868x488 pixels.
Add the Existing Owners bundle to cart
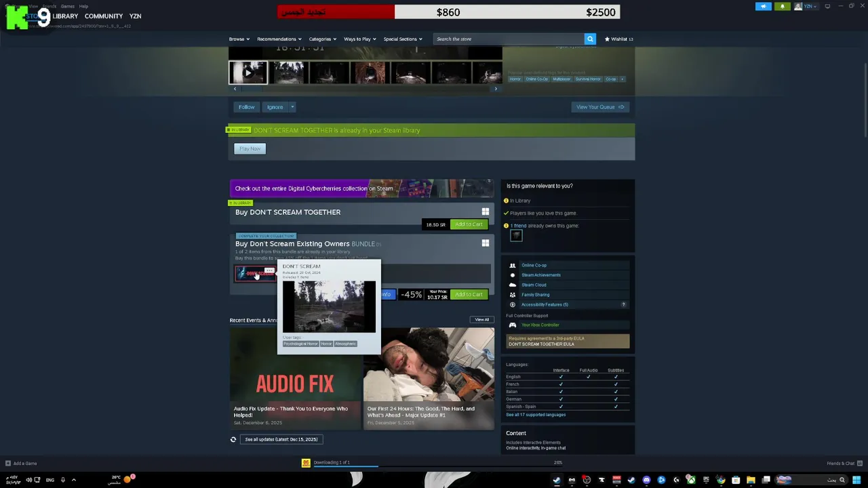[x=469, y=295]
